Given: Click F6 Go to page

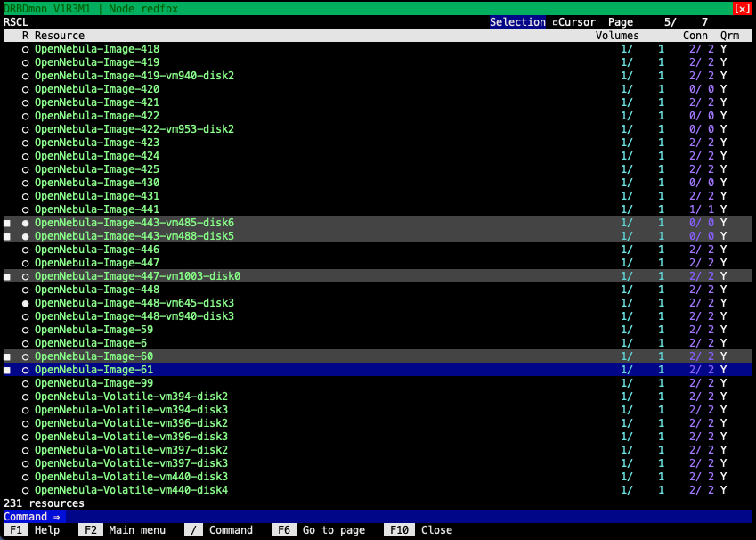Looking at the screenshot, I should [318, 530].
